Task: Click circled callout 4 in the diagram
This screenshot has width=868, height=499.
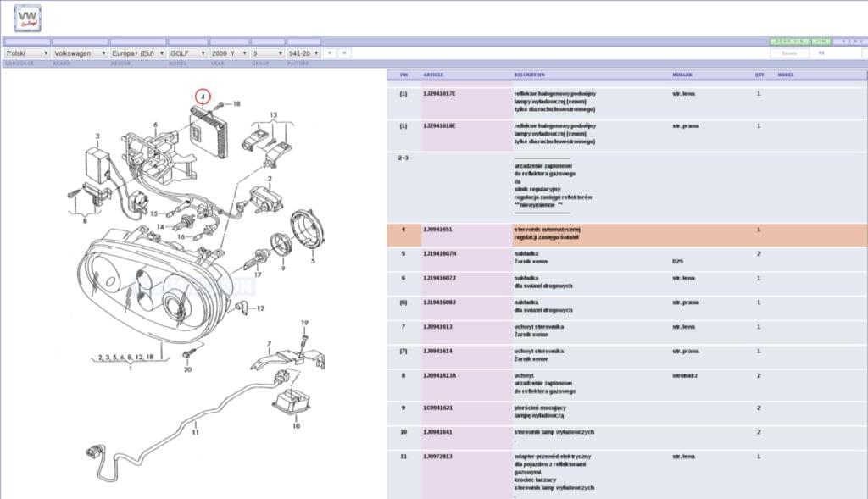Action: click(x=203, y=97)
